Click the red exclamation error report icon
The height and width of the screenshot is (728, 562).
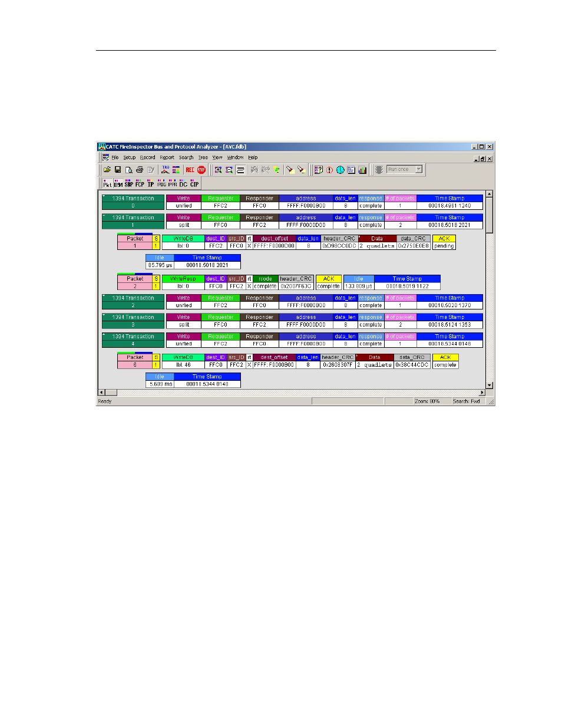click(329, 170)
